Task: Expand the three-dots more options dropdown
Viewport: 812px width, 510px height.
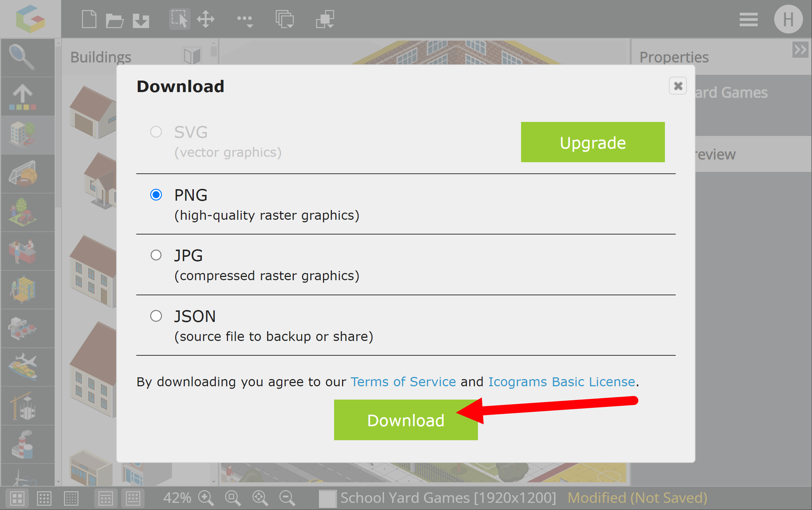Action: [245, 20]
